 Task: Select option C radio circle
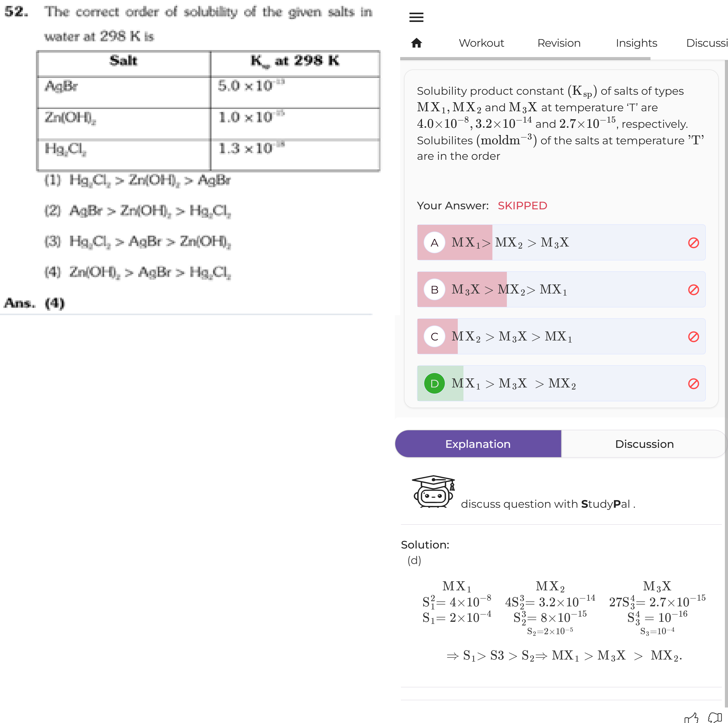point(435,336)
